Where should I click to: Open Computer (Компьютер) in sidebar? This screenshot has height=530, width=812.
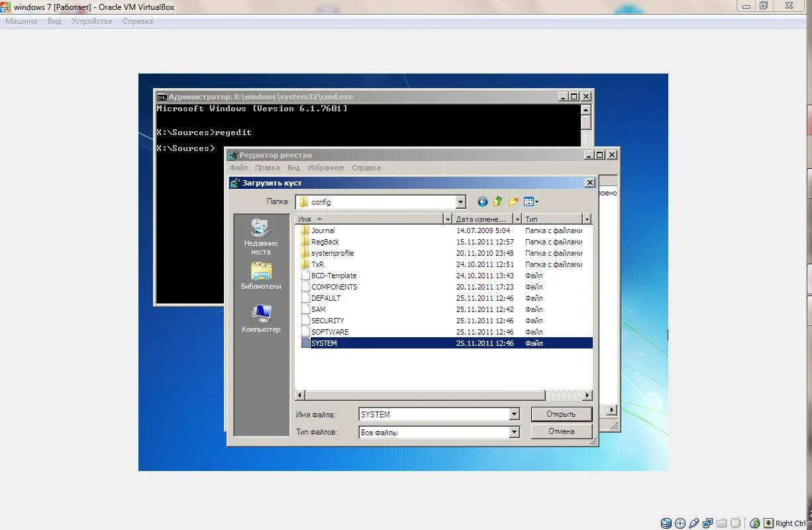tap(261, 319)
